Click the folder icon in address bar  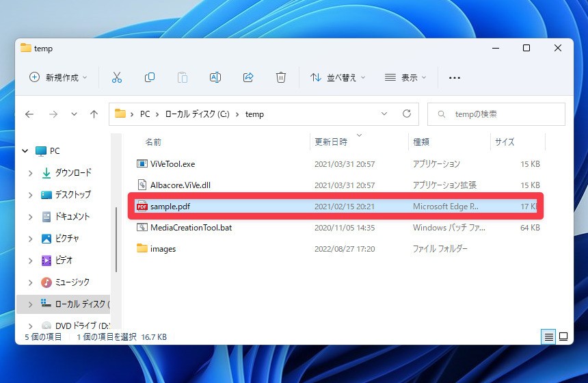click(120, 114)
